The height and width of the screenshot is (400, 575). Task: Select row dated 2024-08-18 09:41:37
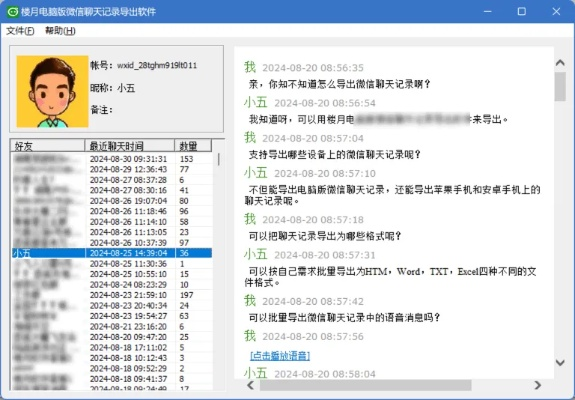112,379
